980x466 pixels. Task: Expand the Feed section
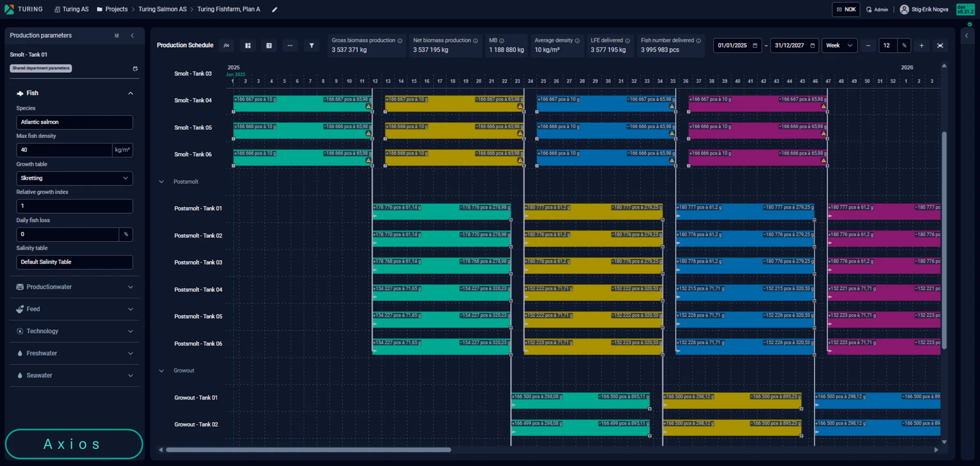point(74,309)
